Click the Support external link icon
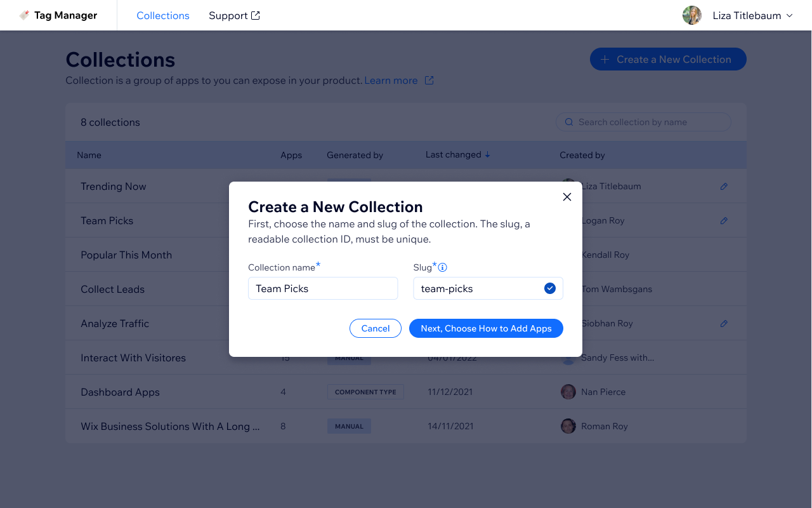 coord(256,15)
